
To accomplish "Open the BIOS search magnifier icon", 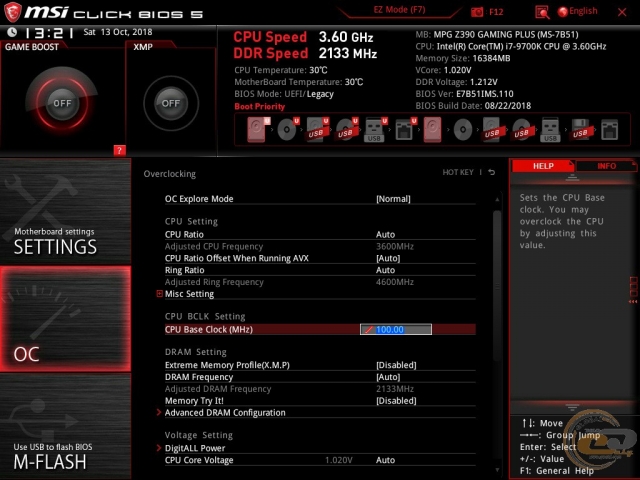I will pos(542,12).
